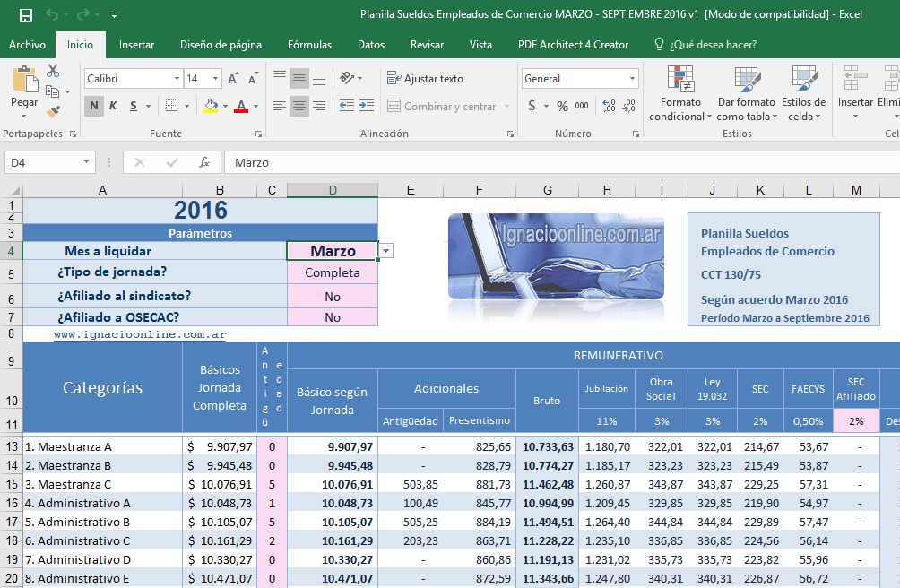900x588 pixels.
Task: Toggle center horizontal alignment
Action: pyautogui.click(x=299, y=106)
